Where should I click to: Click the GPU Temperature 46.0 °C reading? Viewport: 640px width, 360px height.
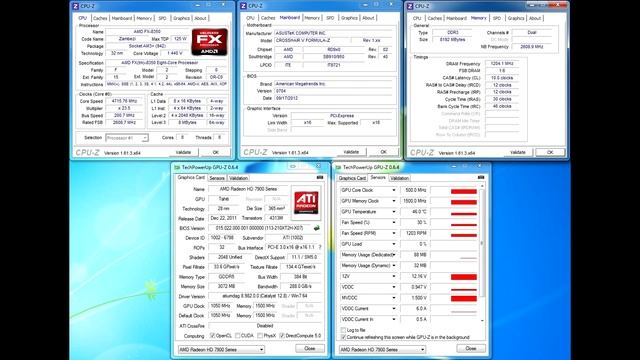coord(413,212)
